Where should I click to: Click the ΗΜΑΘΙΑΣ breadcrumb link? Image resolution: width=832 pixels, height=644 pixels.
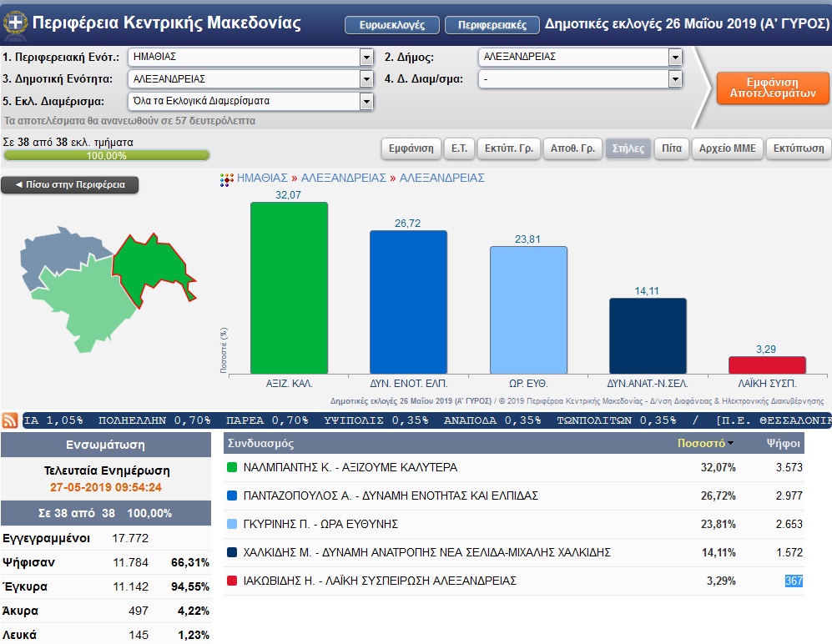(x=262, y=179)
